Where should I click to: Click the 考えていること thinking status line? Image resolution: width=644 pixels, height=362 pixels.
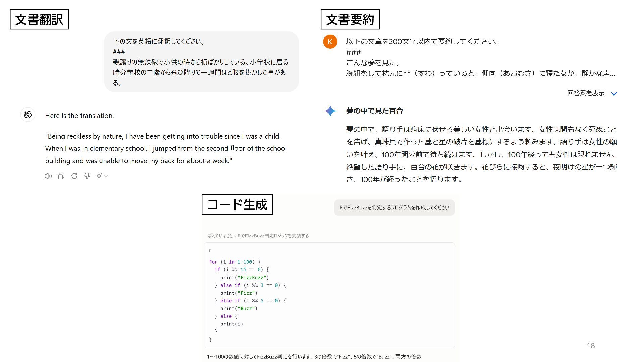pos(258,236)
